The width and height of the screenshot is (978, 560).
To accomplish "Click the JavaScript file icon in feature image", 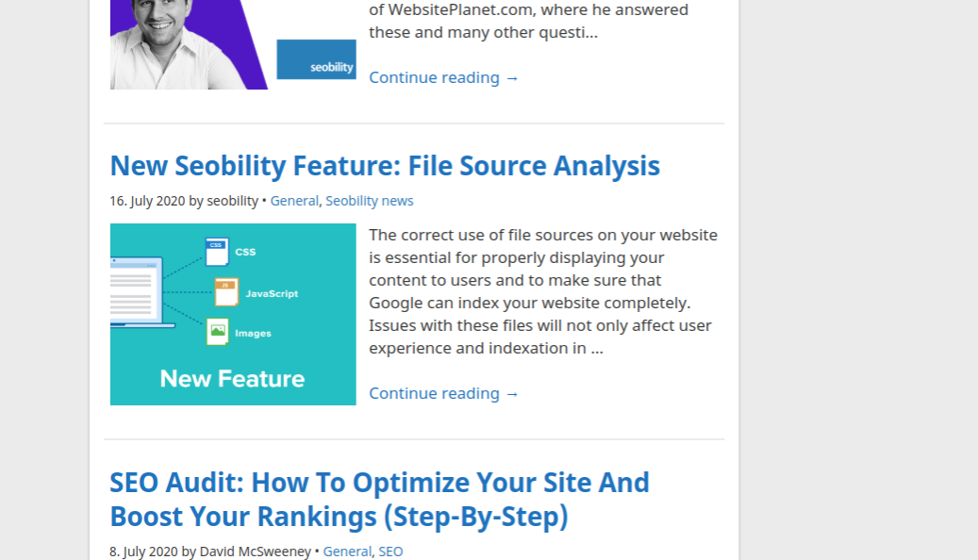I will pos(226,292).
